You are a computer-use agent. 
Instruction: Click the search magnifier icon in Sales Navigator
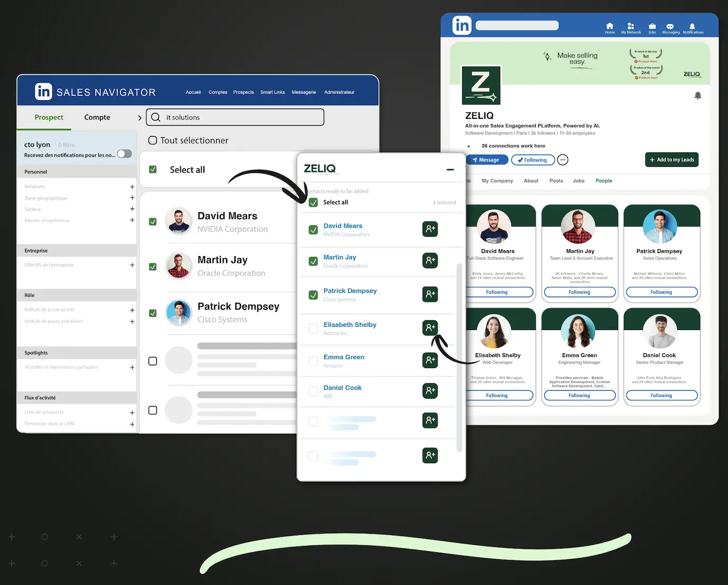(x=156, y=117)
